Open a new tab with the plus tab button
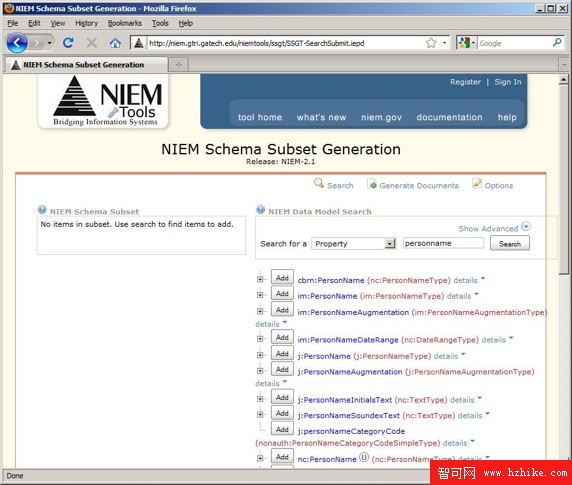Image resolution: width=572 pixels, height=485 pixels. point(178,65)
